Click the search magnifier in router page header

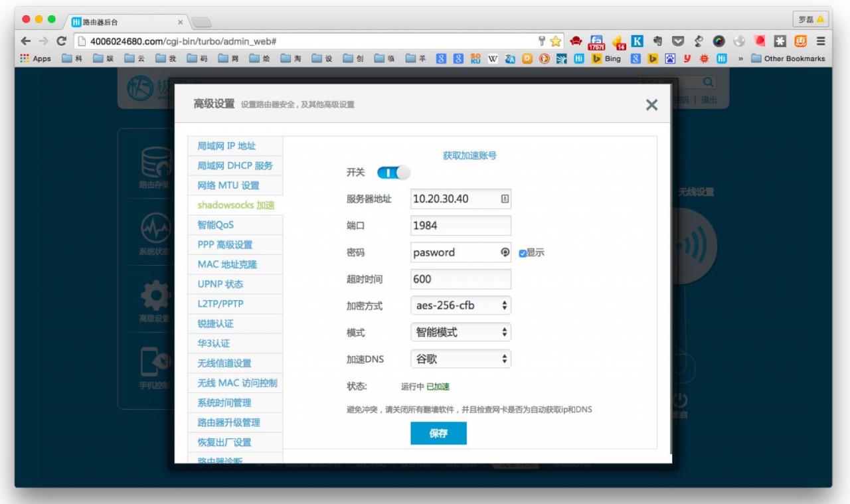709,83
